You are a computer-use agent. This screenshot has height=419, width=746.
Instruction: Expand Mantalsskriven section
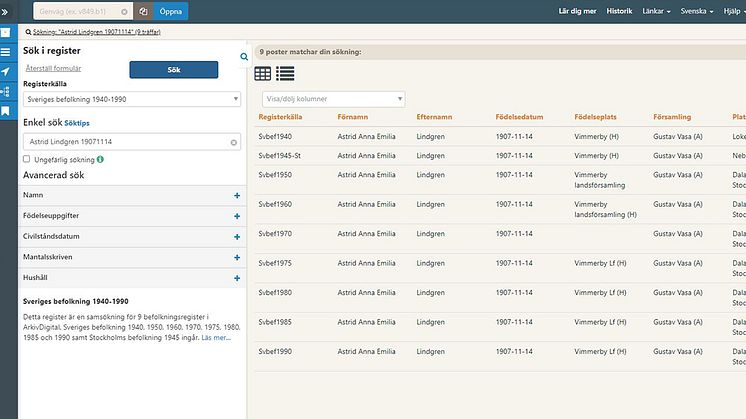pyautogui.click(x=132, y=257)
